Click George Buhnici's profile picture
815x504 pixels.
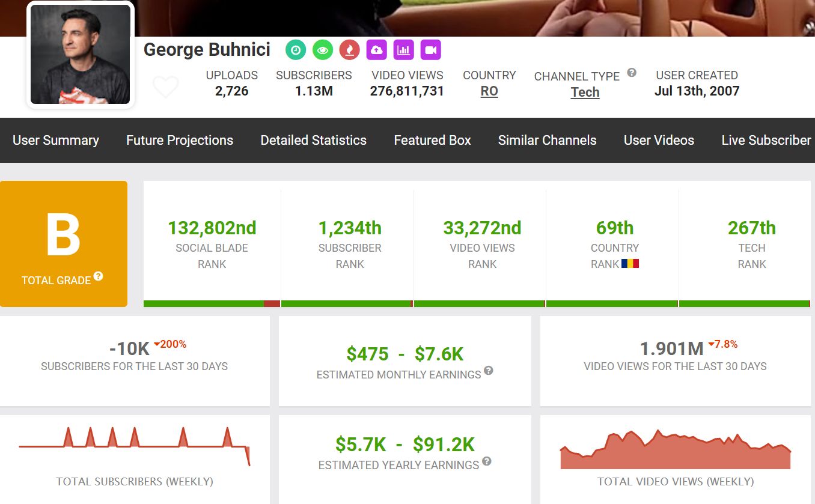click(81, 55)
